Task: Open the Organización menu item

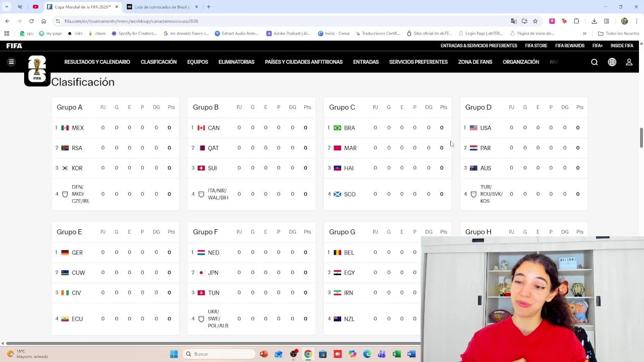Action: pyautogui.click(x=521, y=62)
